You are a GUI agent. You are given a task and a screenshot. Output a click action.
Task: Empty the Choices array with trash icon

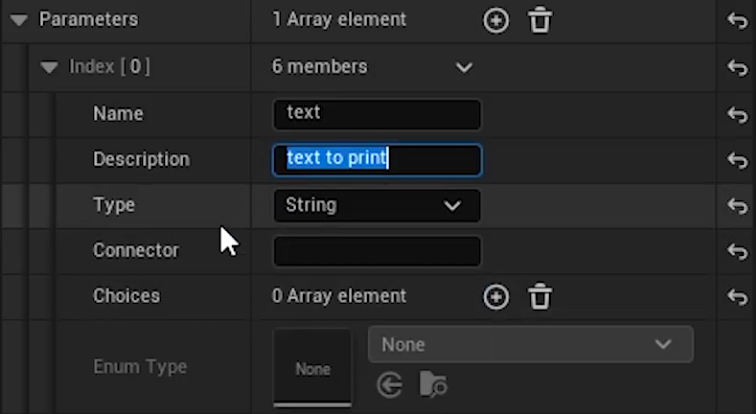click(x=540, y=297)
